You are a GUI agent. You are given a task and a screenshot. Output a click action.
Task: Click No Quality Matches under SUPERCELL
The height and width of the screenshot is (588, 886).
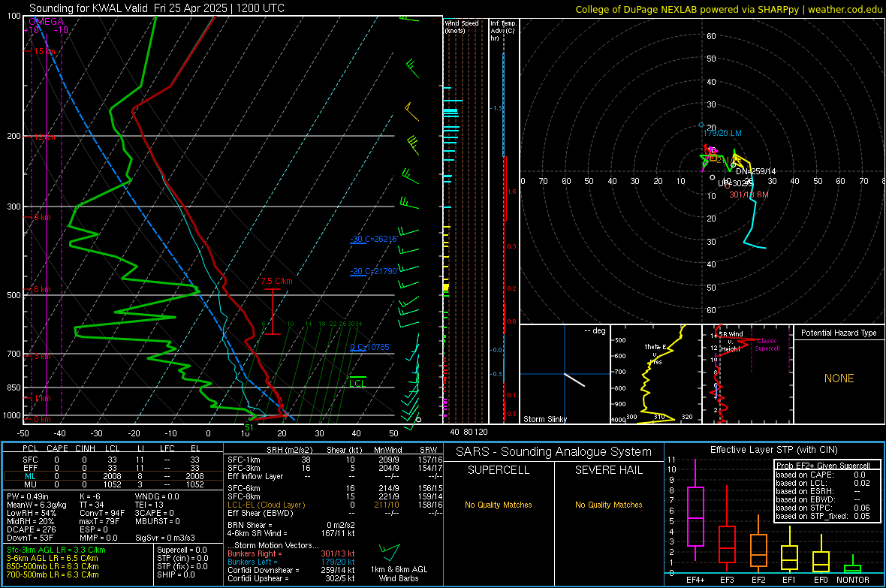499,505
